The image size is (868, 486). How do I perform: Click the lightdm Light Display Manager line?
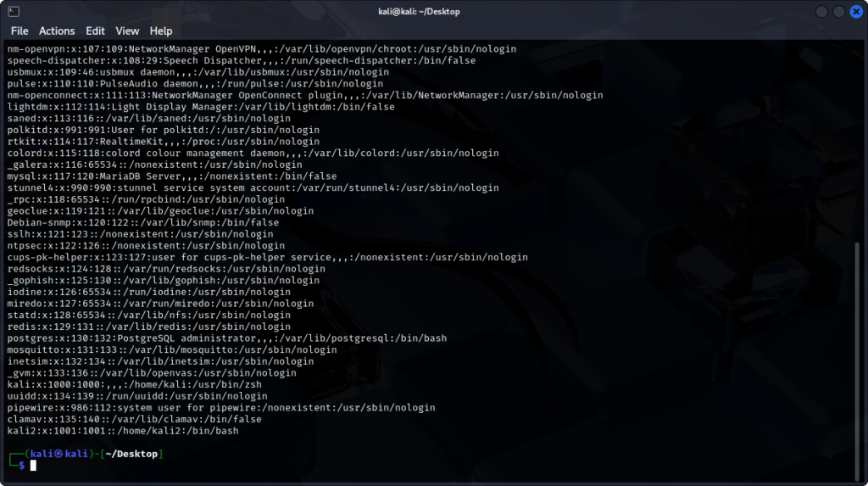coord(200,107)
